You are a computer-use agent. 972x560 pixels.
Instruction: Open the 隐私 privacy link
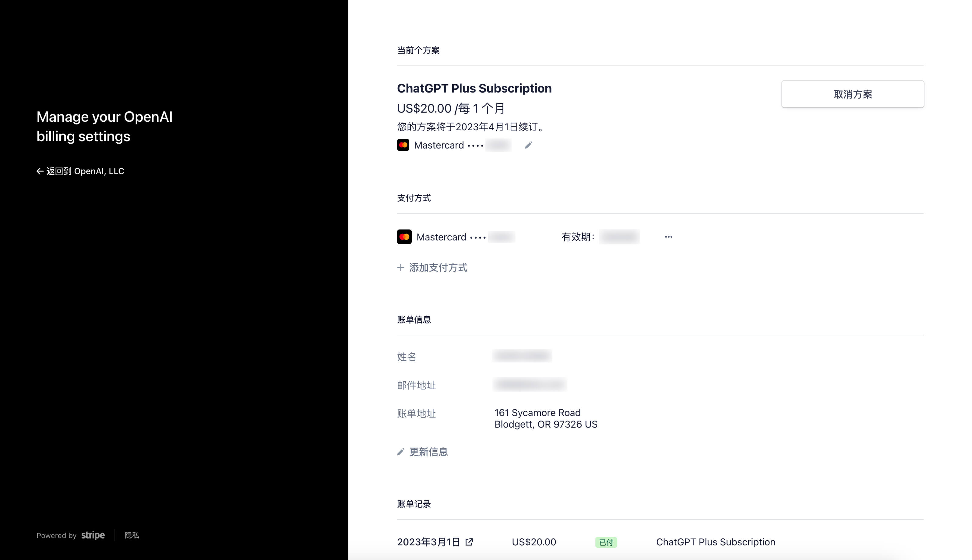(132, 535)
